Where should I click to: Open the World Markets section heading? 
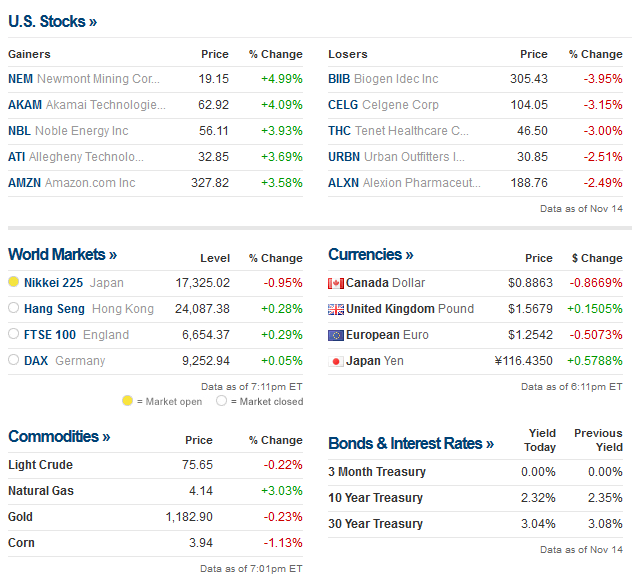coord(62,255)
